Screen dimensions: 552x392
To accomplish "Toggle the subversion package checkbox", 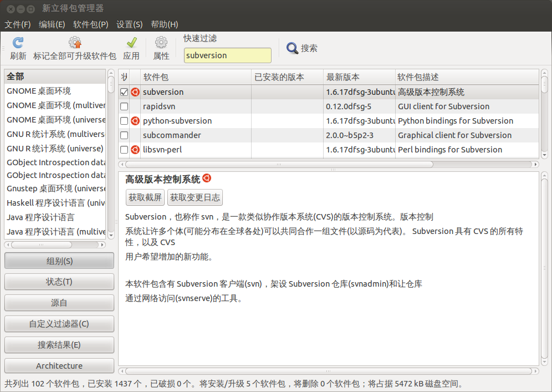I will [124, 92].
